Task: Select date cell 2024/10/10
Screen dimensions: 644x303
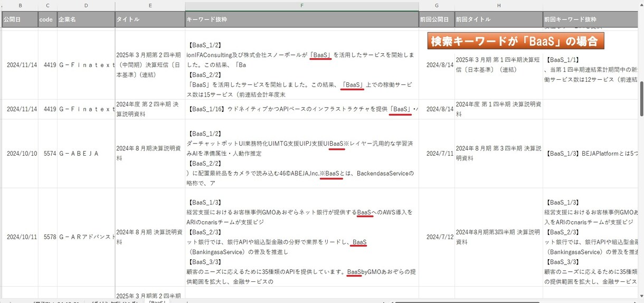Action: [x=20, y=154]
